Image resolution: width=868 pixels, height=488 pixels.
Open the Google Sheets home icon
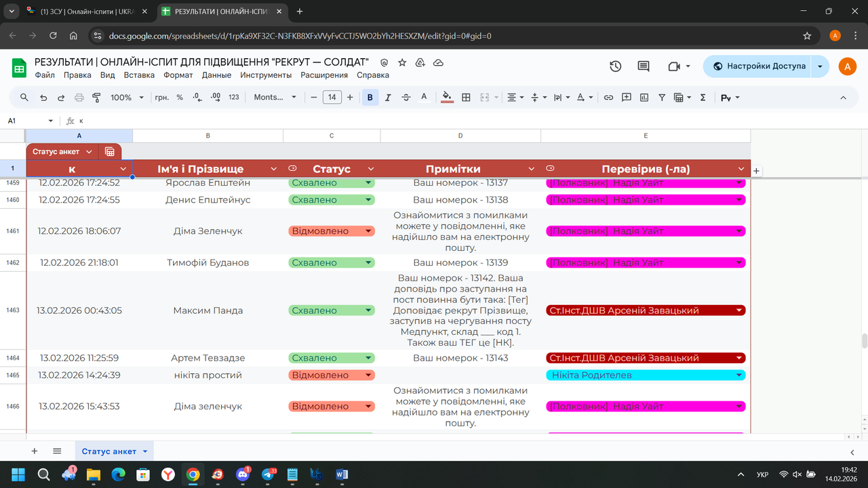pyautogui.click(x=19, y=68)
